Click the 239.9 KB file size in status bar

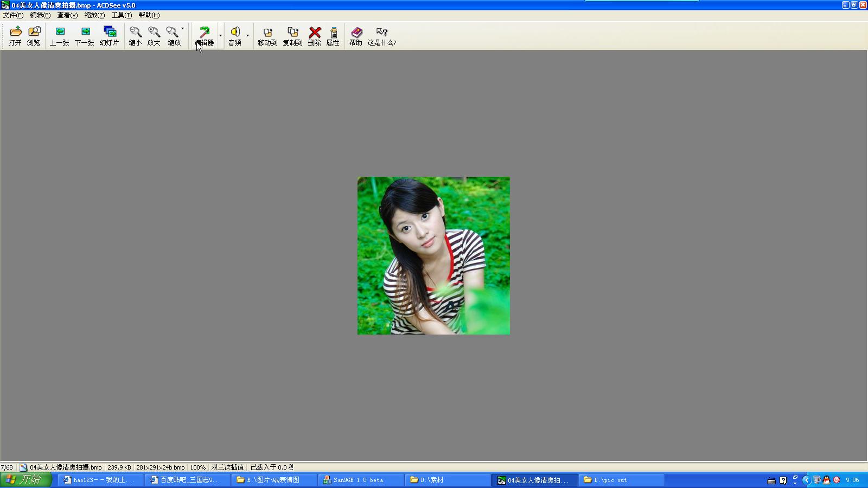[x=119, y=467]
